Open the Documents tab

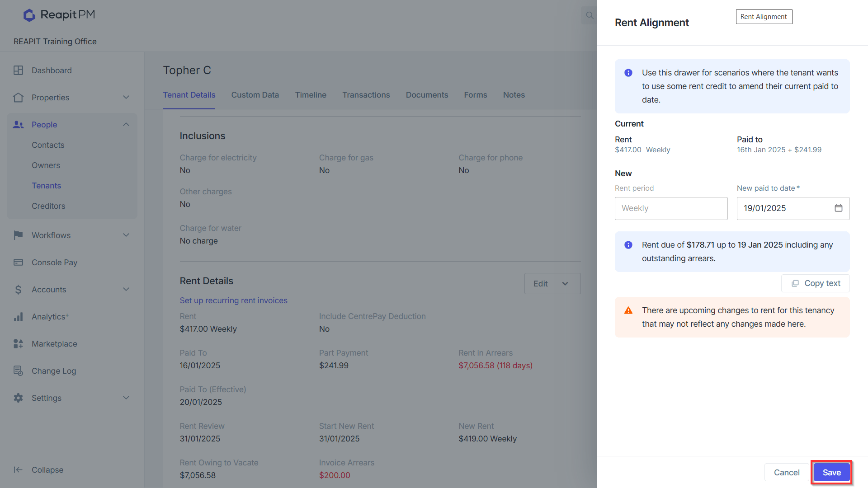427,95
